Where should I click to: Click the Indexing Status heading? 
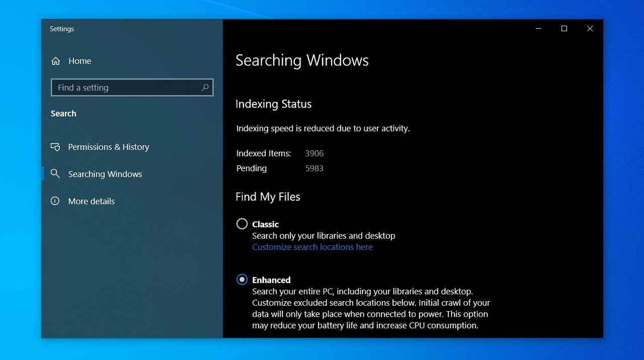[x=274, y=104]
